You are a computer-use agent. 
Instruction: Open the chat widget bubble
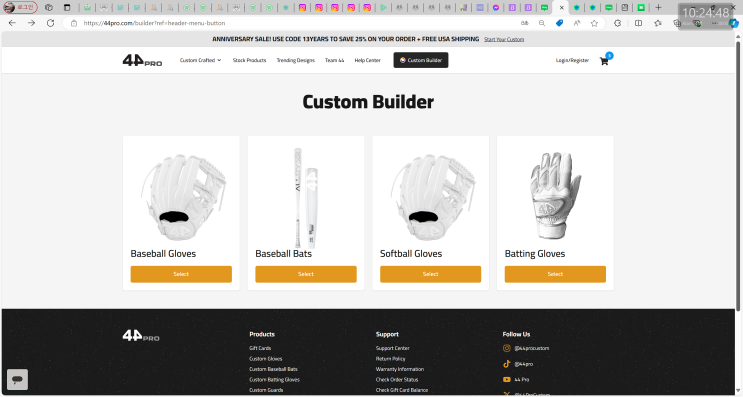18,379
